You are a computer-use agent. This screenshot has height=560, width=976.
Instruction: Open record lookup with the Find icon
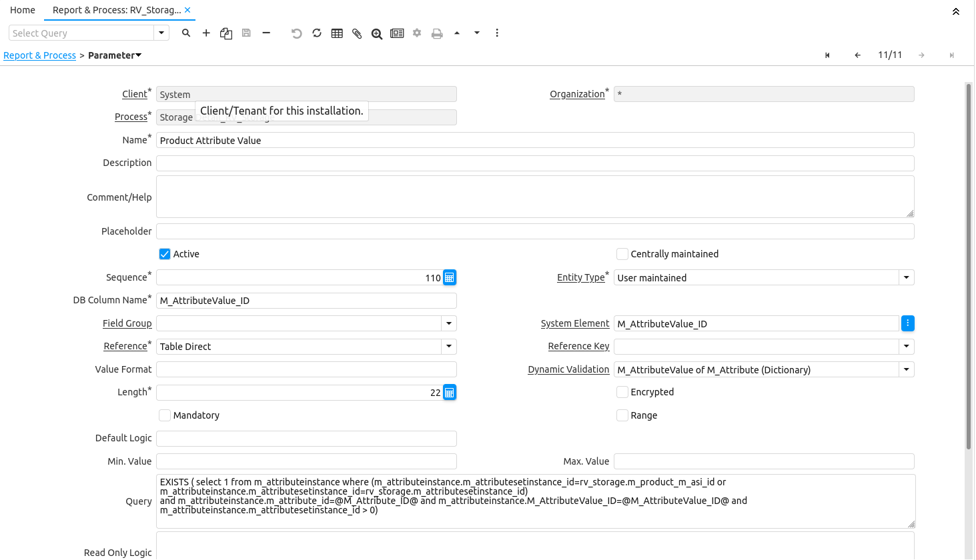186,33
